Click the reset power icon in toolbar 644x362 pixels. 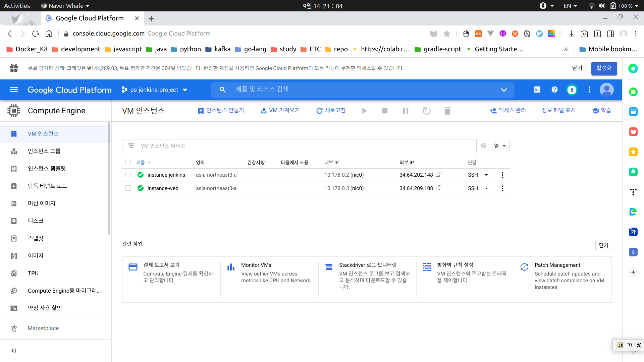pyautogui.click(x=427, y=111)
